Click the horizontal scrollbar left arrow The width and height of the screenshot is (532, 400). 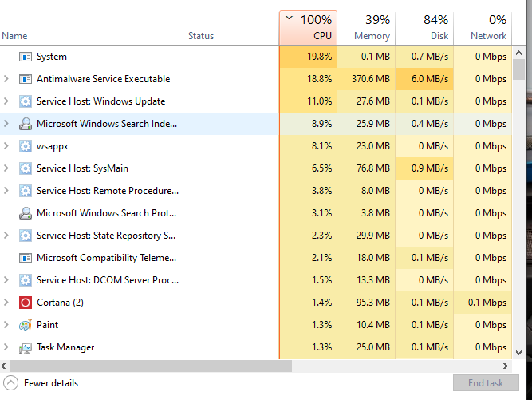[x=4, y=366]
